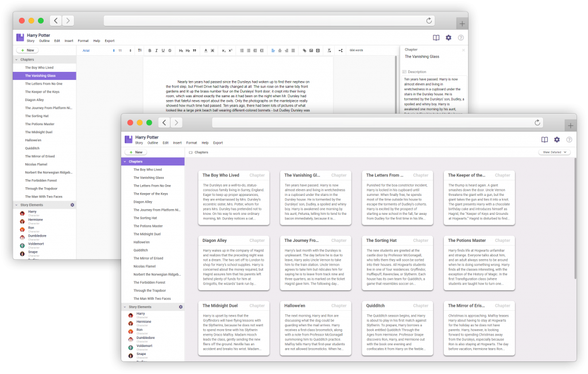This screenshot has width=588, height=374.
Task: Click the New button in the front window
Action: [x=136, y=152]
